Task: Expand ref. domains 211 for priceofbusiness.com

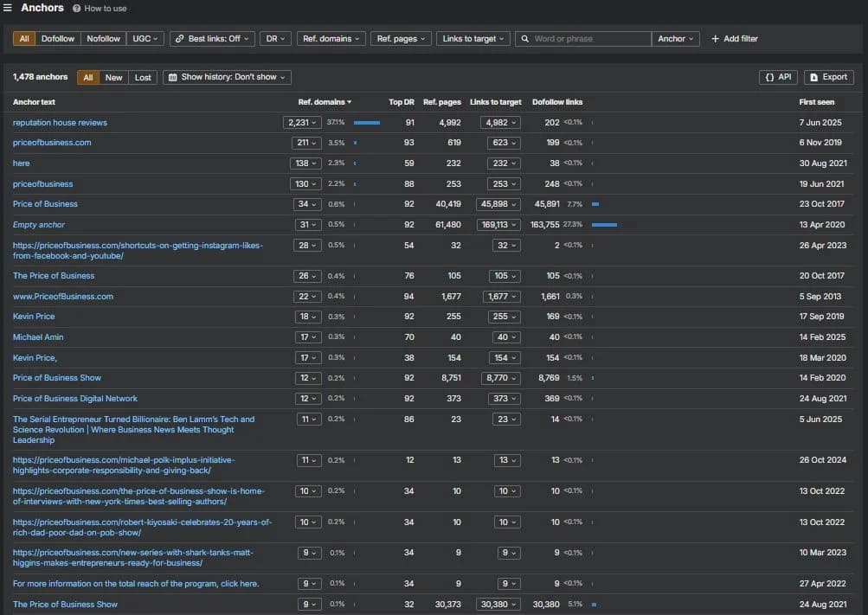Action: pyautogui.click(x=306, y=143)
